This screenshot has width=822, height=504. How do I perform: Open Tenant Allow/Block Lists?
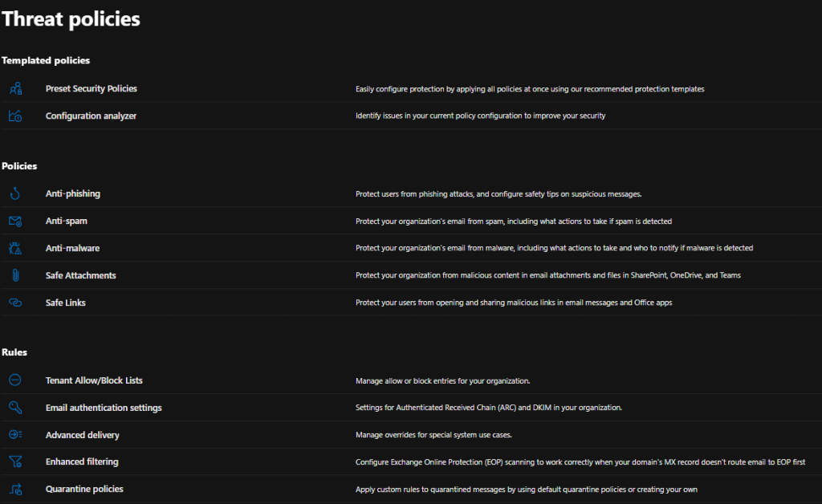click(94, 380)
